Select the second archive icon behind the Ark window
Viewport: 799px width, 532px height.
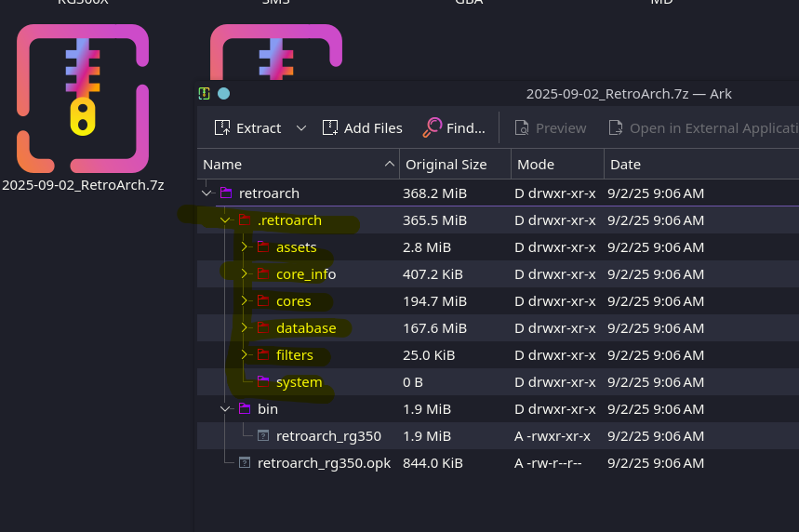[275, 51]
